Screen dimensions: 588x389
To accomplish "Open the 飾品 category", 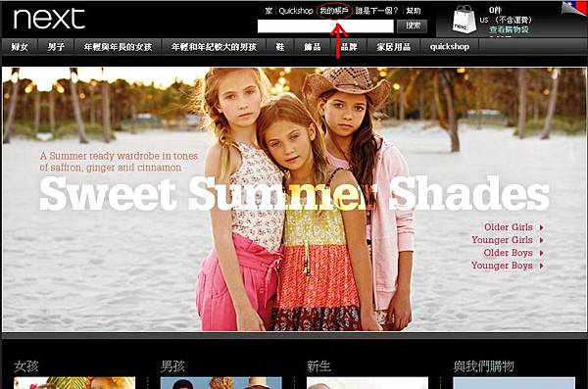I will click(x=313, y=47).
